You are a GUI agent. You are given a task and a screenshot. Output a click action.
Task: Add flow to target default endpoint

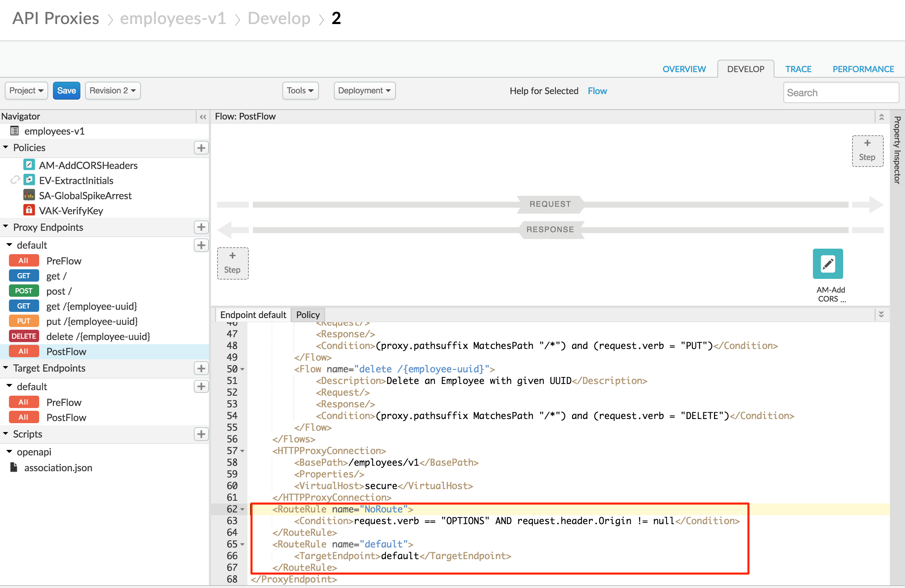point(201,386)
